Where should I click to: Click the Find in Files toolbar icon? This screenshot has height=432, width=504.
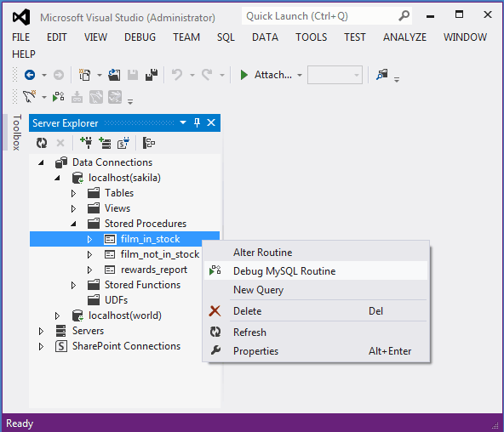[382, 75]
